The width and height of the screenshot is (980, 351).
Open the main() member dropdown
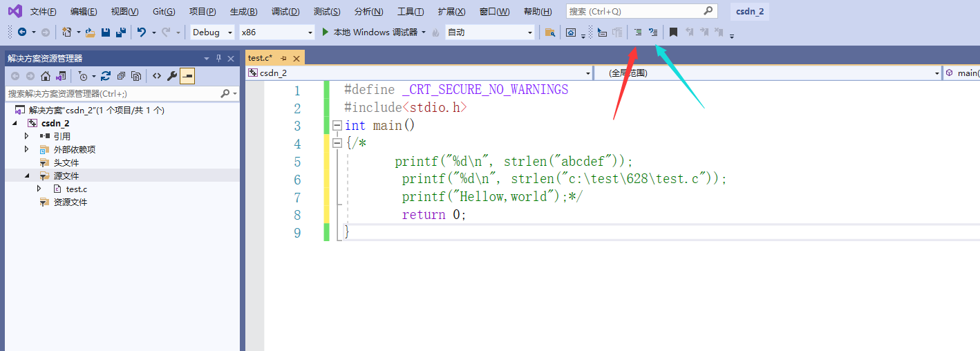tap(961, 73)
